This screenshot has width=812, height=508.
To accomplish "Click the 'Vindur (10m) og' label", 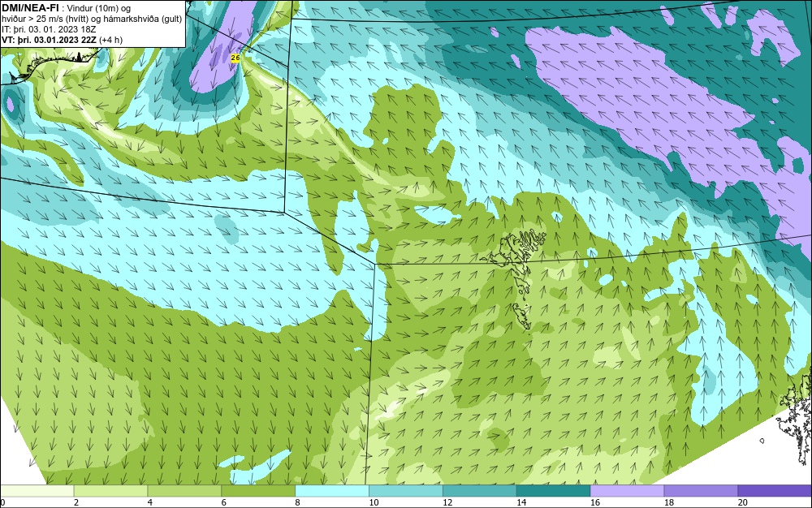I will (99, 8).
